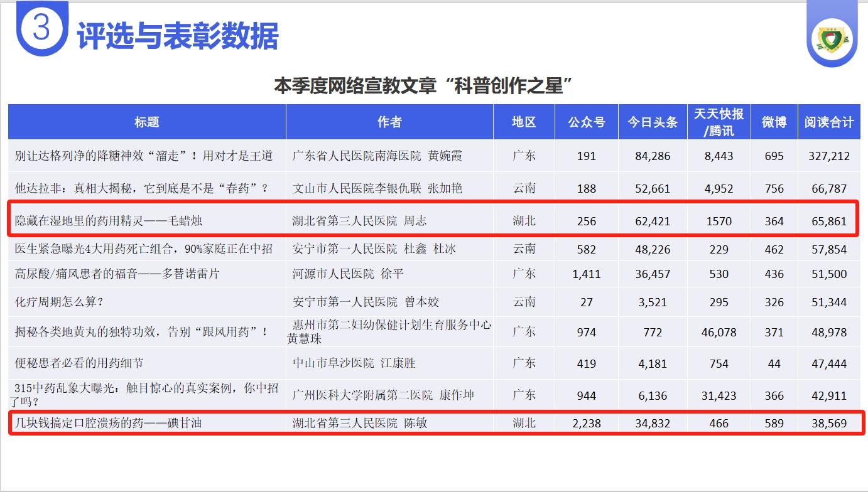Click author 广东省人民医院南海医院 黄婉霞
The width and height of the screenshot is (868, 492).
coord(377,156)
